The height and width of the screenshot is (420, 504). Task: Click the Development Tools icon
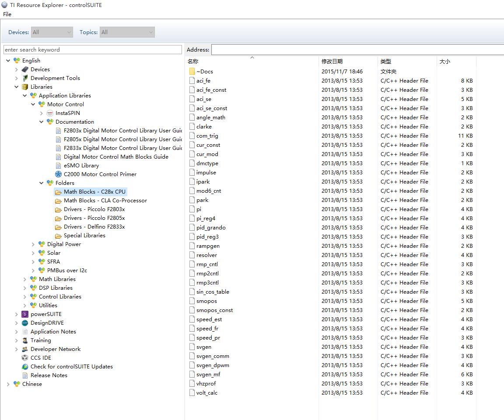tap(25, 78)
